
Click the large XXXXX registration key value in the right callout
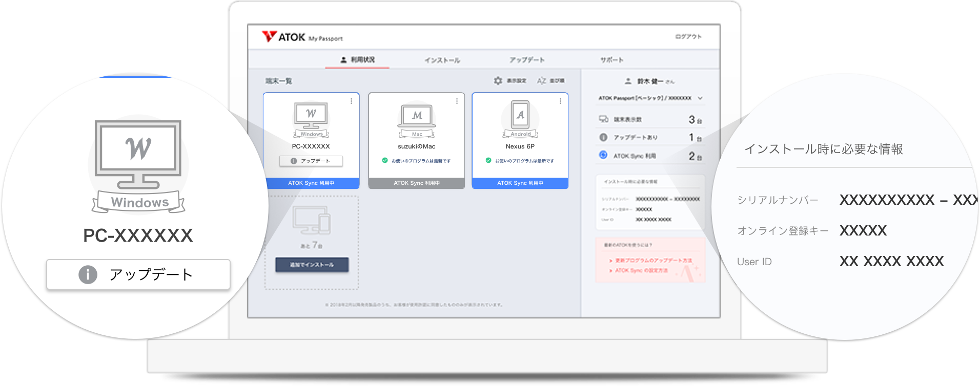(x=863, y=231)
